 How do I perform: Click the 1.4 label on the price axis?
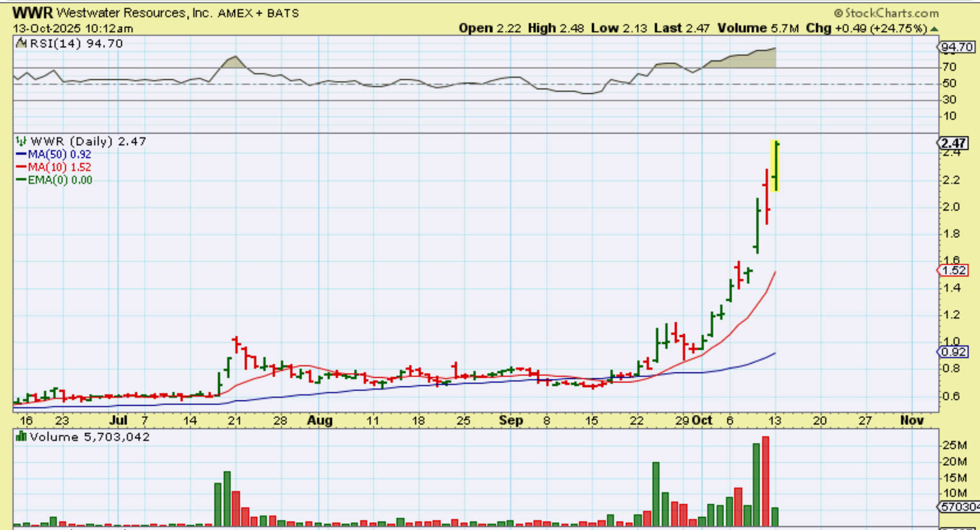pyautogui.click(x=951, y=288)
